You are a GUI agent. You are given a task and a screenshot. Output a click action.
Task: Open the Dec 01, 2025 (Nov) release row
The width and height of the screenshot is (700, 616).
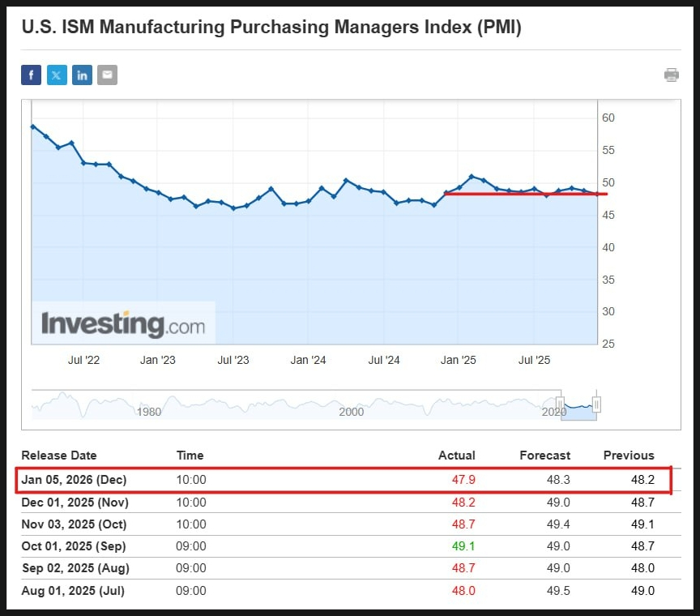(75, 503)
